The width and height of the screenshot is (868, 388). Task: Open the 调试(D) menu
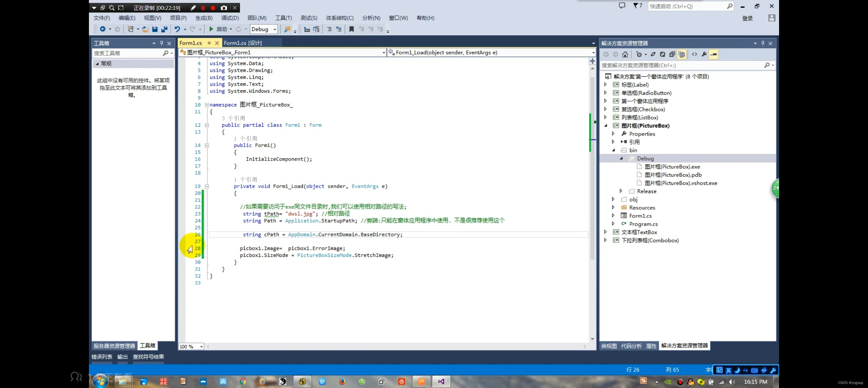pos(230,18)
